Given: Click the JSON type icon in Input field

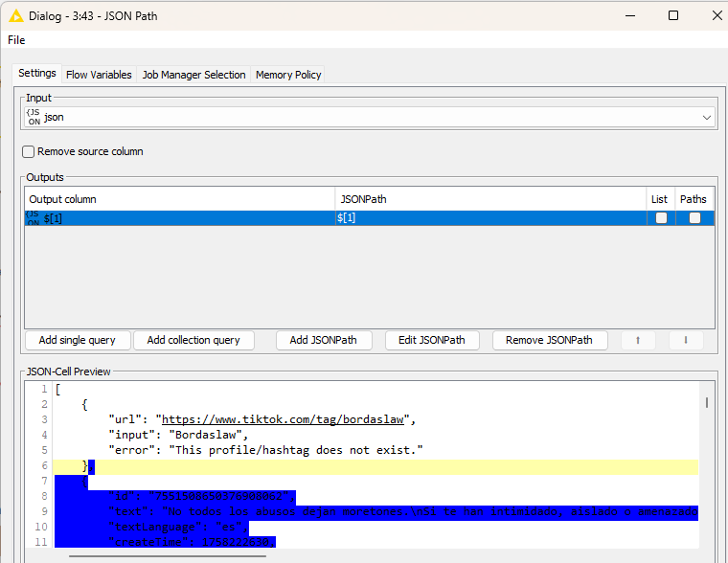Looking at the screenshot, I should click(34, 117).
